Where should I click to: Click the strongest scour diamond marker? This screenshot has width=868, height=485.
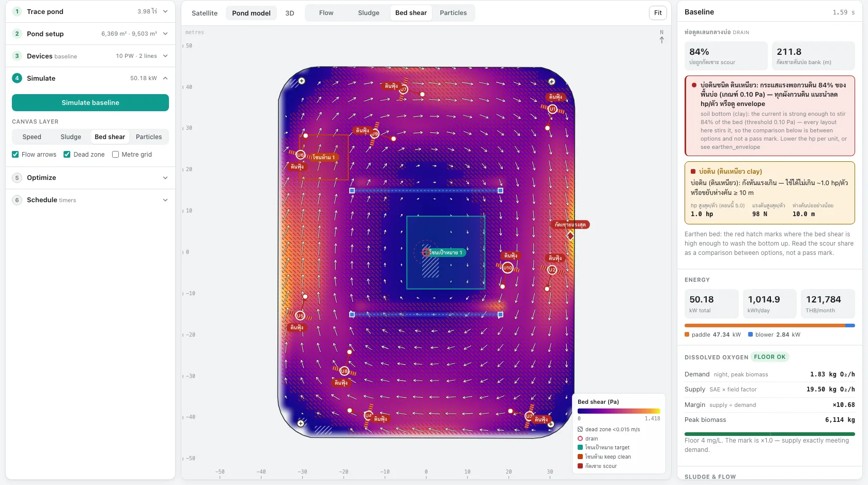[x=570, y=236]
